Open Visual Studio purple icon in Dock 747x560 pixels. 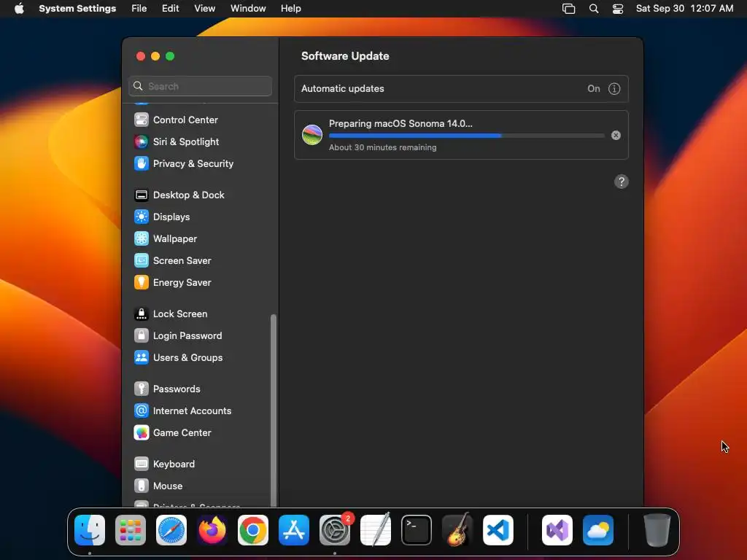tap(557, 531)
